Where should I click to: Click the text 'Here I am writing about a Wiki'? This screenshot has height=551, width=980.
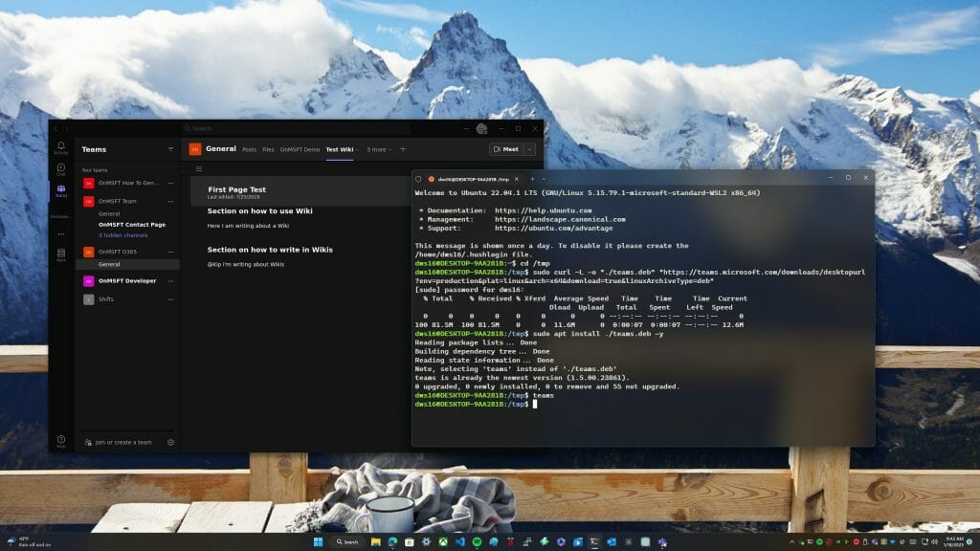click(x=248, y=226)
